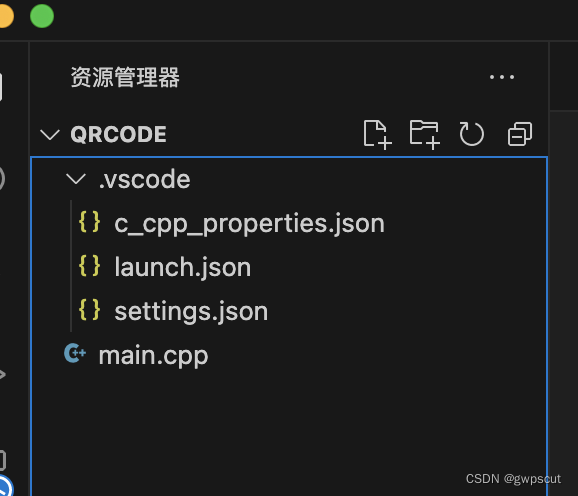Select the .vscode folder
Image resolution: width=578 pixels, height=496 pixels.
(x=289, y=179)
